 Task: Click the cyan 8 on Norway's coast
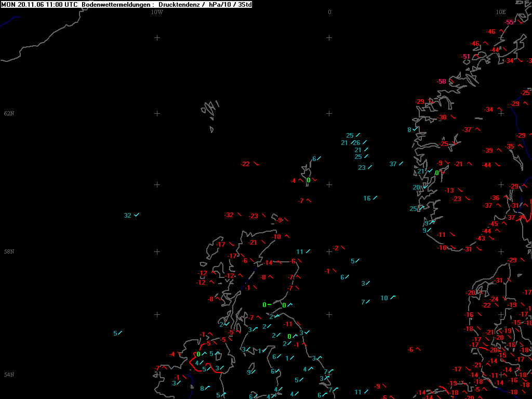(409, 130)
